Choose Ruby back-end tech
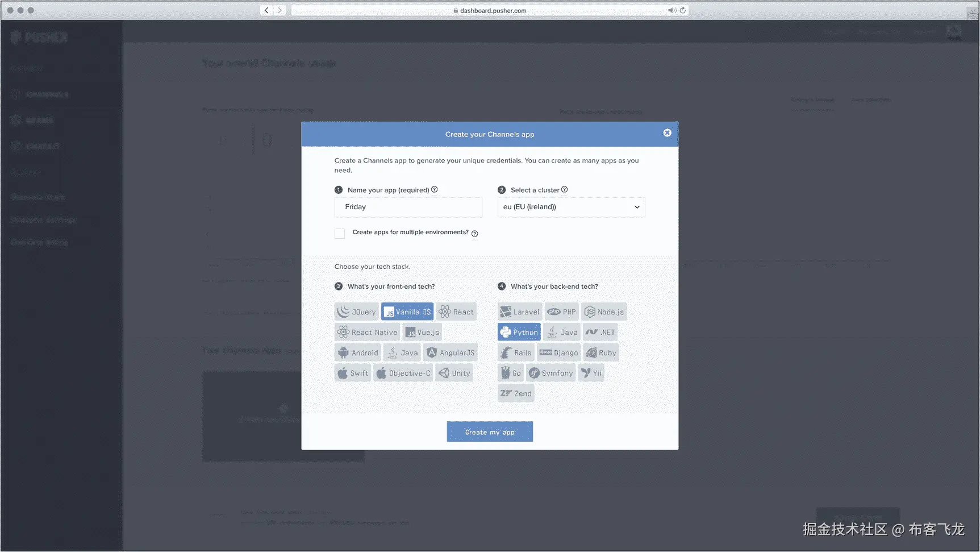Screen dimensions: 980x552 point(601,352)
